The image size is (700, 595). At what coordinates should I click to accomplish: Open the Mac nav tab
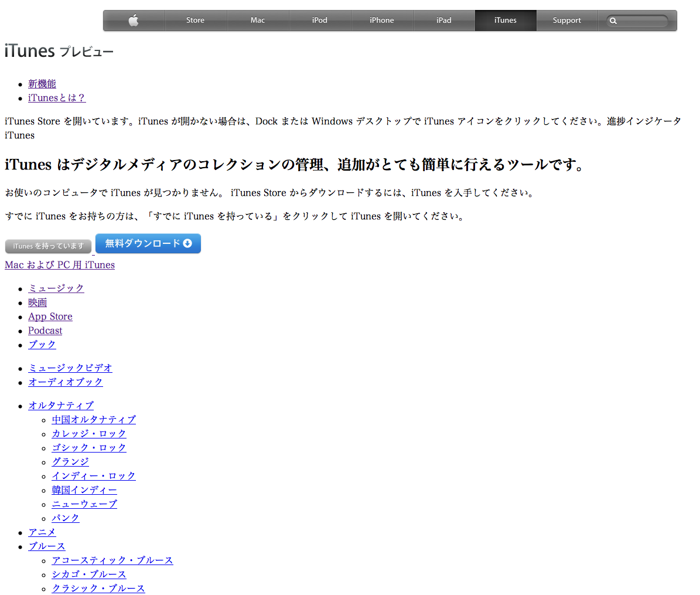click(258, 21)
